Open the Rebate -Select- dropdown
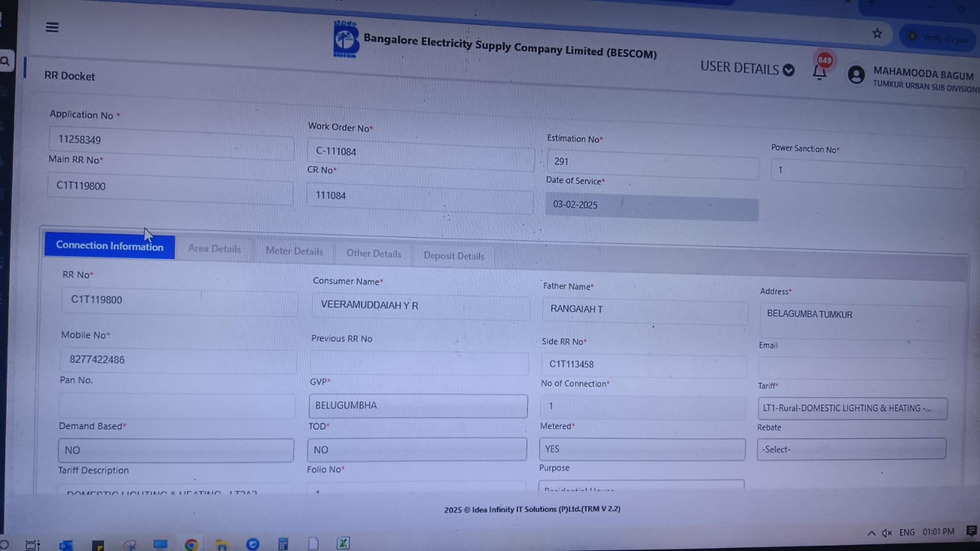This screenshot has width=980, height=551. point(851,449)
